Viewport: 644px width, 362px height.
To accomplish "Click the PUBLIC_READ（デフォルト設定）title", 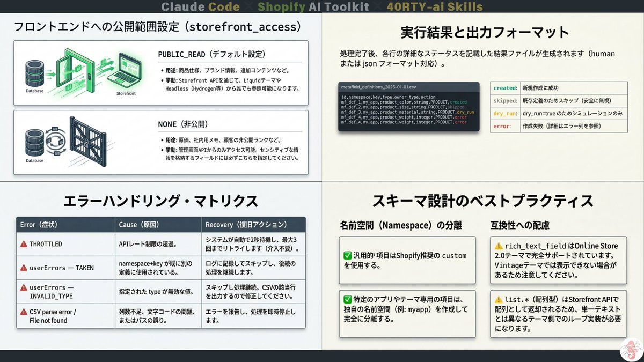I will 211,54.
